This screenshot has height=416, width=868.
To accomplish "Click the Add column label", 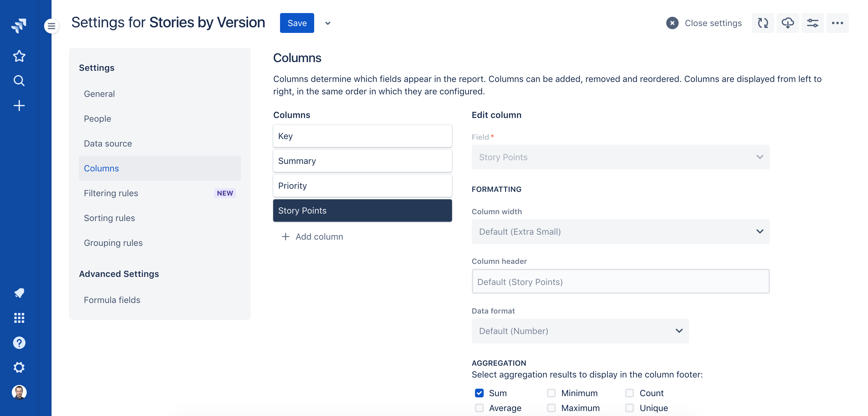I will click(319, 237).
